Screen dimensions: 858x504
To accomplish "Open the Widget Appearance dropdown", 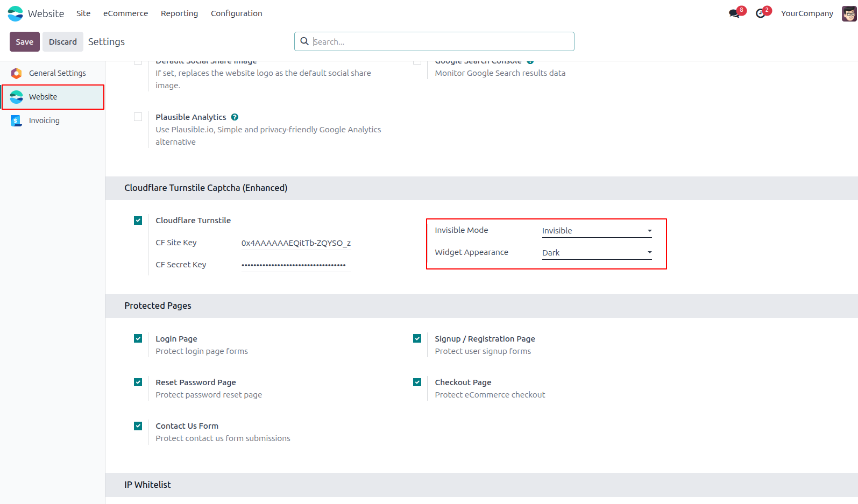I will click(x=597, y=253).
